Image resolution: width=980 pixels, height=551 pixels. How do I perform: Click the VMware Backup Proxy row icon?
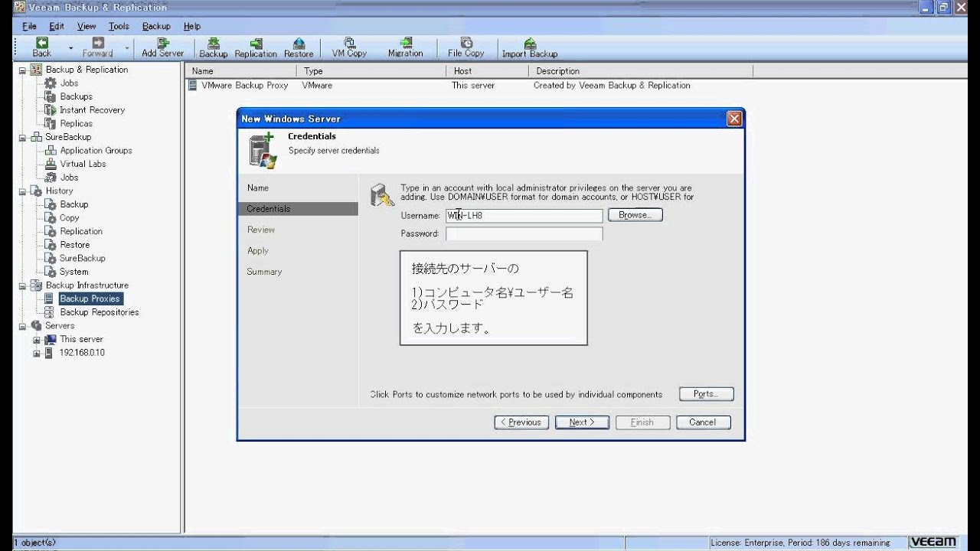(193, 86)
